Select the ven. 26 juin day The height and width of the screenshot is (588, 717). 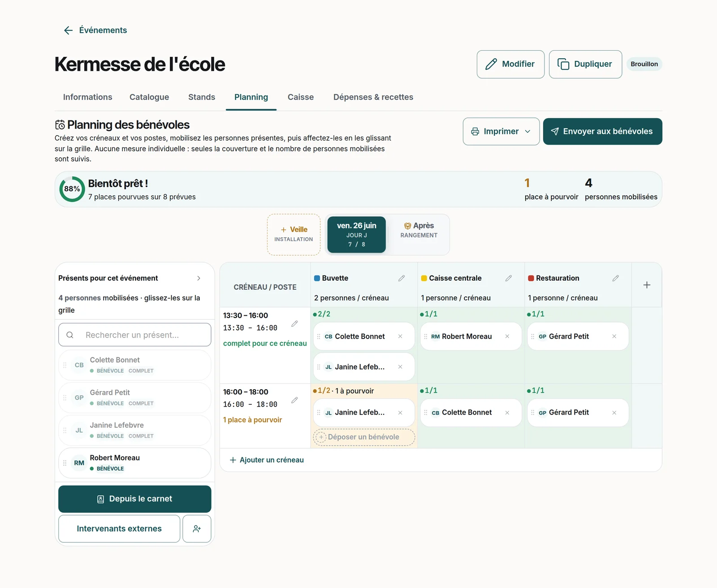357,234
